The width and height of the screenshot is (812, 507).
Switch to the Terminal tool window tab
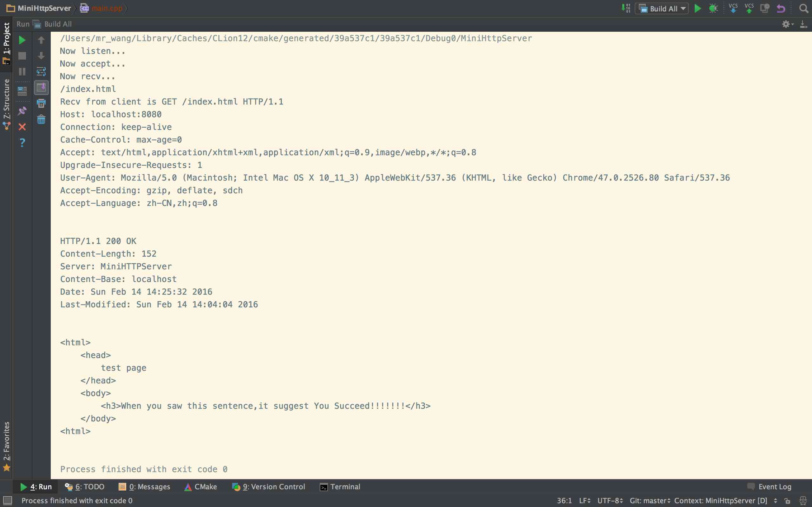(340, 486)
